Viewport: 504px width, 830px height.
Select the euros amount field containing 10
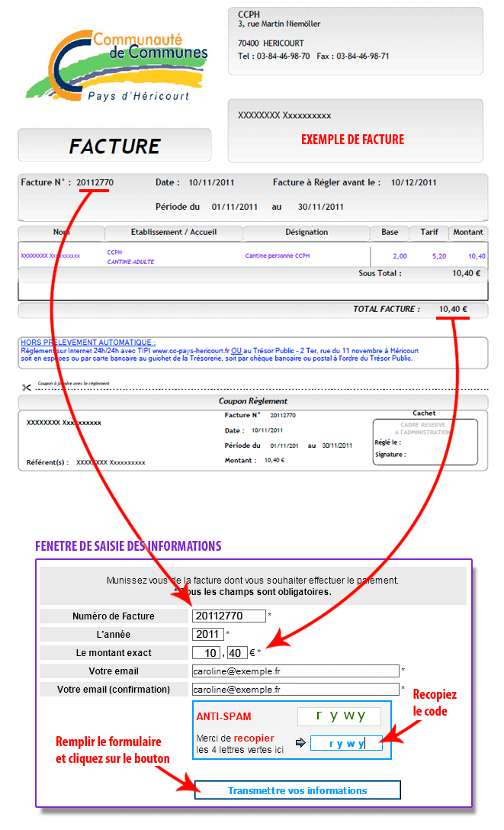(x=206, y=652)
